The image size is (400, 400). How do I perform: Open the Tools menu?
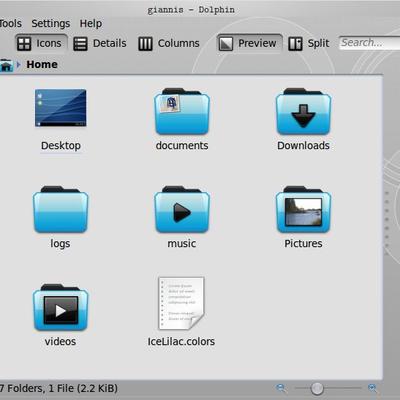[x=10, y=23]
